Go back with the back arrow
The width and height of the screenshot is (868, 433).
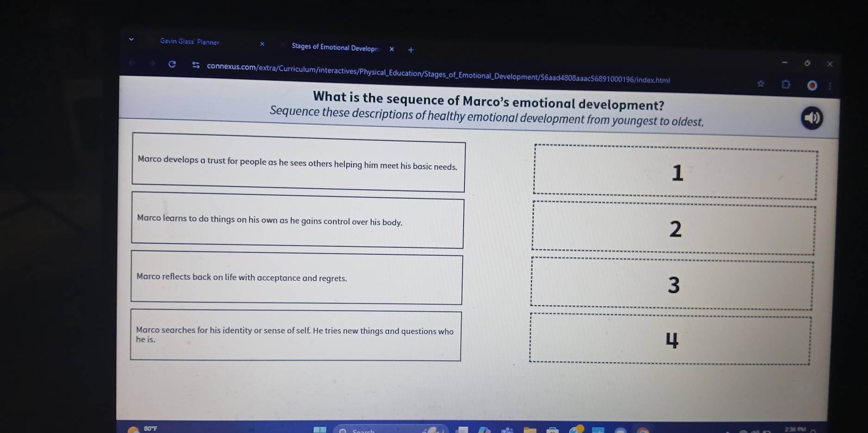132,62
